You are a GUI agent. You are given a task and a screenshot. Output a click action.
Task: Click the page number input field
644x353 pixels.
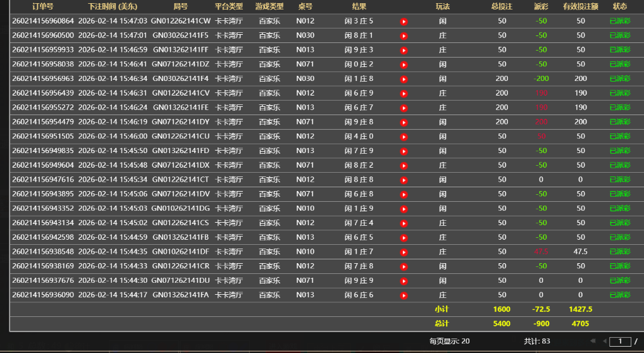pos(620,342)
